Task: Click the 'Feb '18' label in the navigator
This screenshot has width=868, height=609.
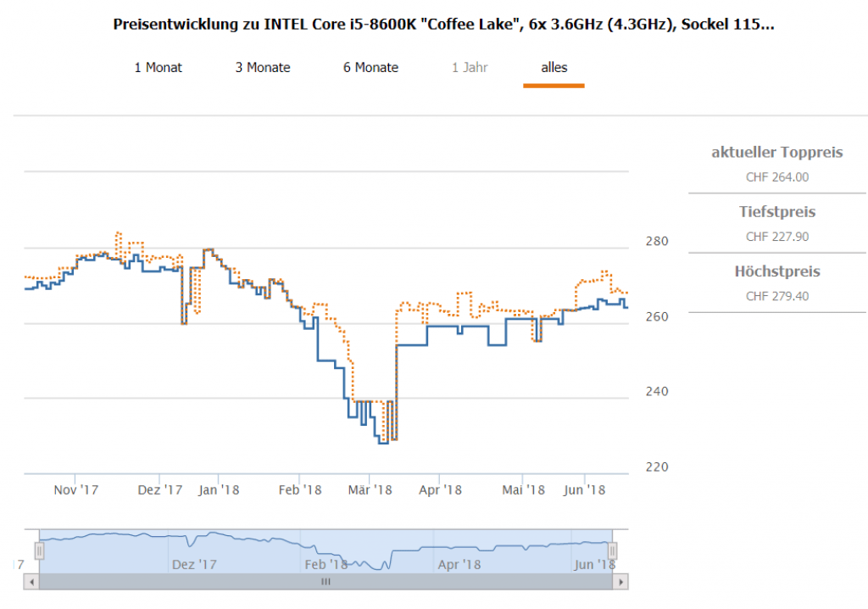Action: 325,565
